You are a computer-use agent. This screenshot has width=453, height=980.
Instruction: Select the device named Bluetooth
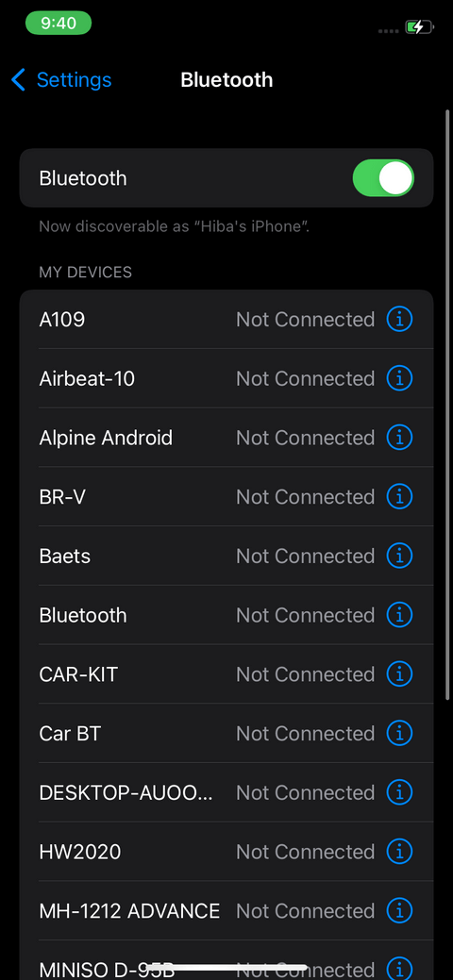click(x=226, y=615)
